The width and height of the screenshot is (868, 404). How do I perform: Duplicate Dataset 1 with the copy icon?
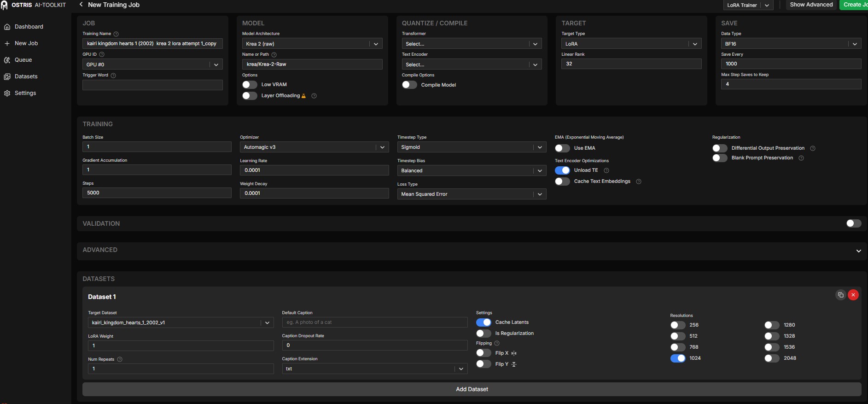(x=841, y=295)
